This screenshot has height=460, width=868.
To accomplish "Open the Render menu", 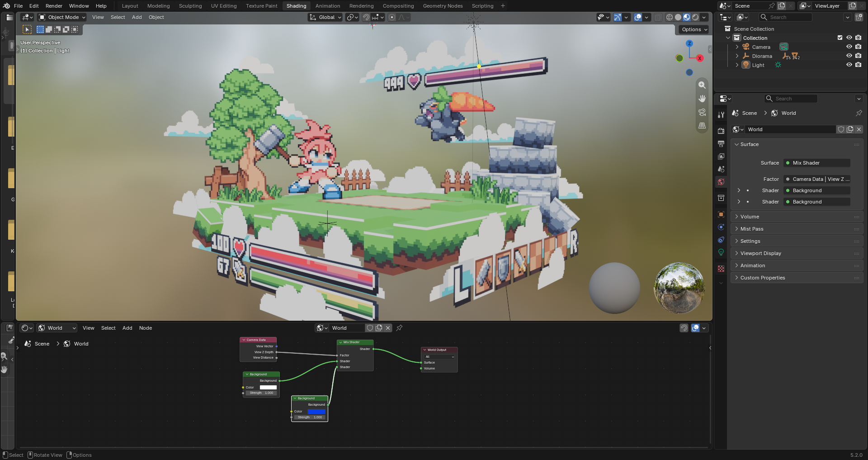I will click(54, 6).
